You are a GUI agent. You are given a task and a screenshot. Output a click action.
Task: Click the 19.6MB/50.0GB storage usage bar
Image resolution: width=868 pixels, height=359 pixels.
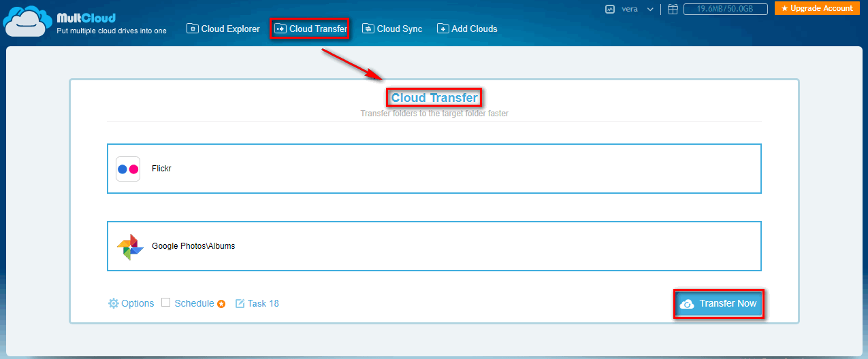(725, 9)
